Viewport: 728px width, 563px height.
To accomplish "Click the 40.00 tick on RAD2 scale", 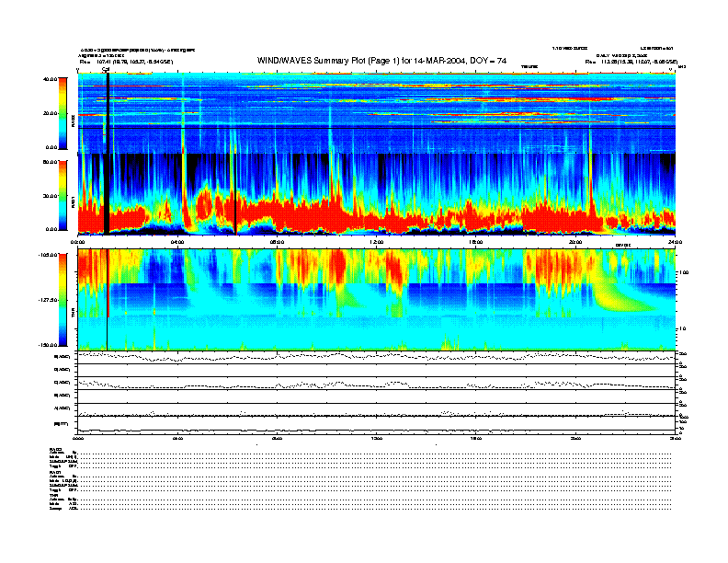I will coord(50,79).
